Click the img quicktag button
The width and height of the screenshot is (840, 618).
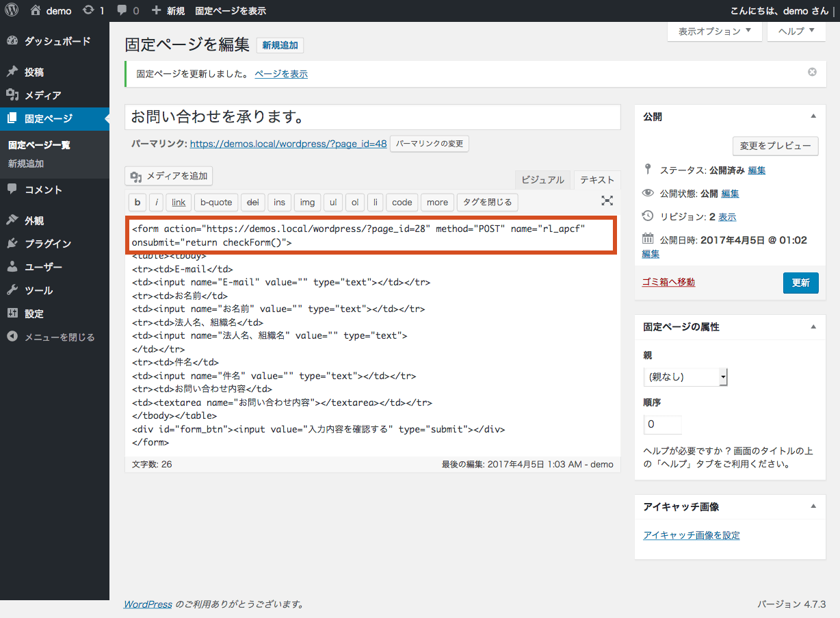point(308,202)
